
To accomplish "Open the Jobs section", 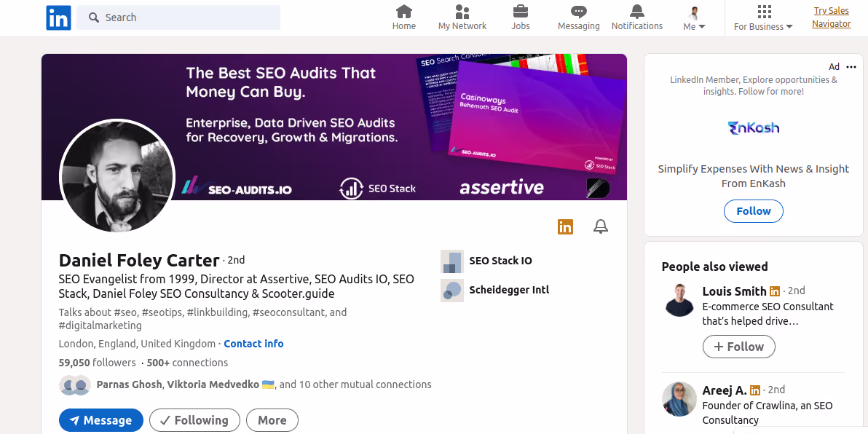I will 521,17.
